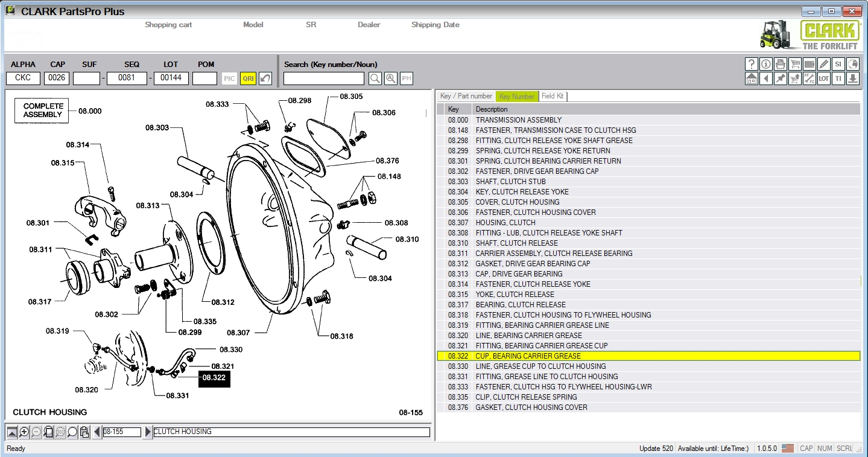Click the globe icon in toolbar

852,64
